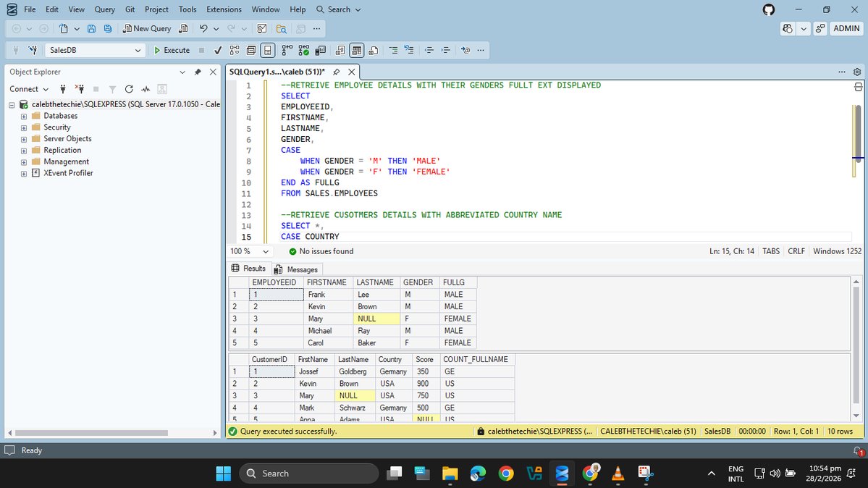Click the Save file icon
This screenshot has height=488, width=868.
coord(92,28)
